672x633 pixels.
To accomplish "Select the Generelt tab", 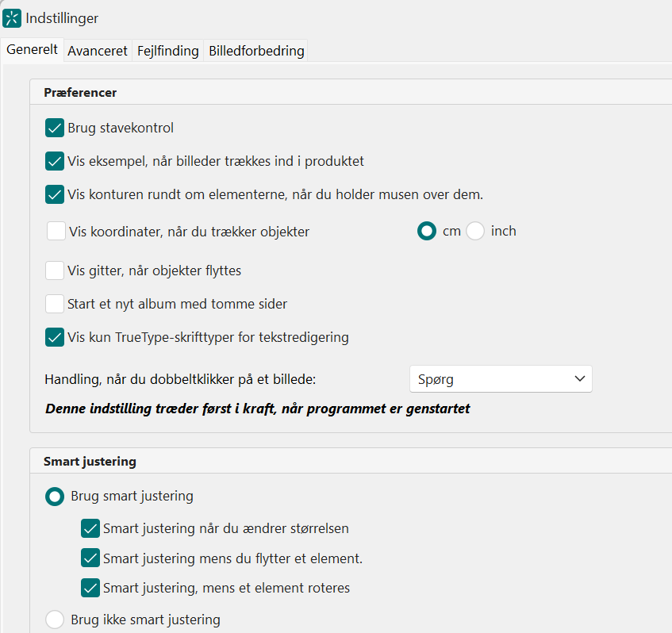I will pyautogui.click(x=32, y=49).
